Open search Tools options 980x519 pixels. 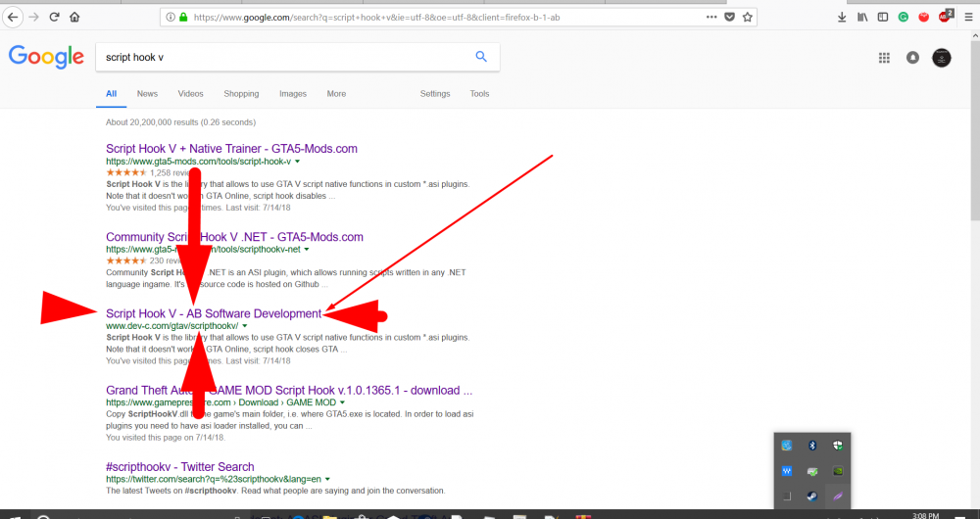coord(479,94)
